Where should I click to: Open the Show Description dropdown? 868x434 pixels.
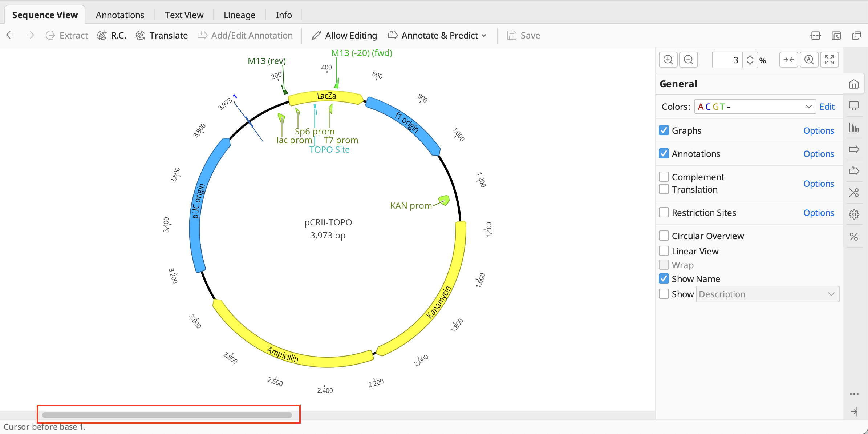point(767,294)
